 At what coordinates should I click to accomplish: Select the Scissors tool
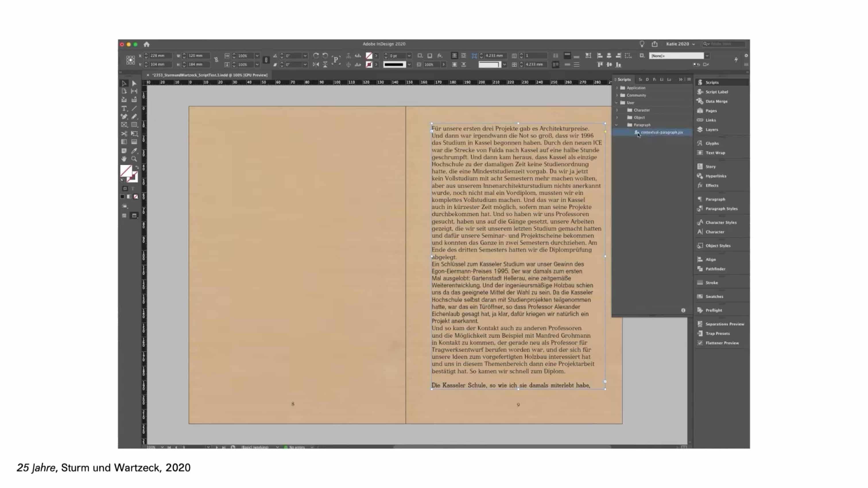(124, 134)
